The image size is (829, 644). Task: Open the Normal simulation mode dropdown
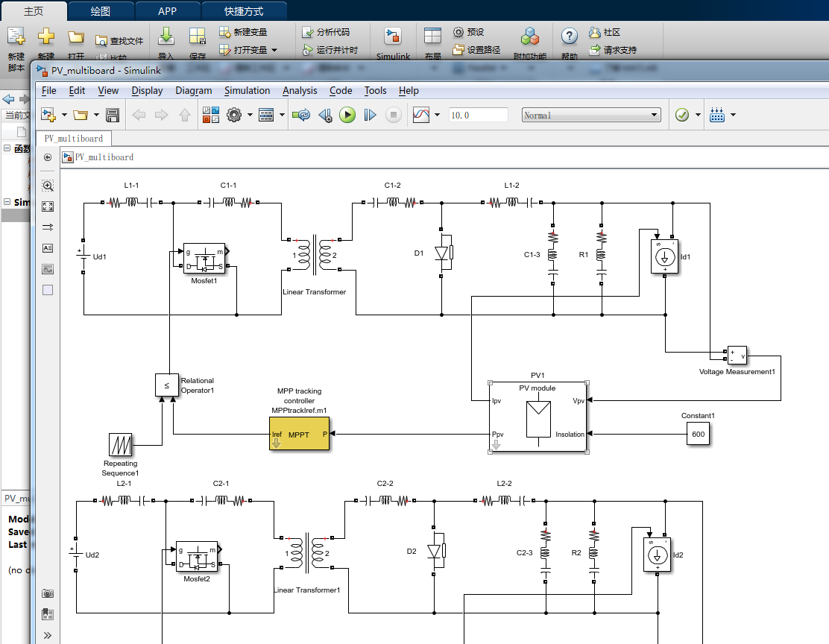tap(591, 116)
